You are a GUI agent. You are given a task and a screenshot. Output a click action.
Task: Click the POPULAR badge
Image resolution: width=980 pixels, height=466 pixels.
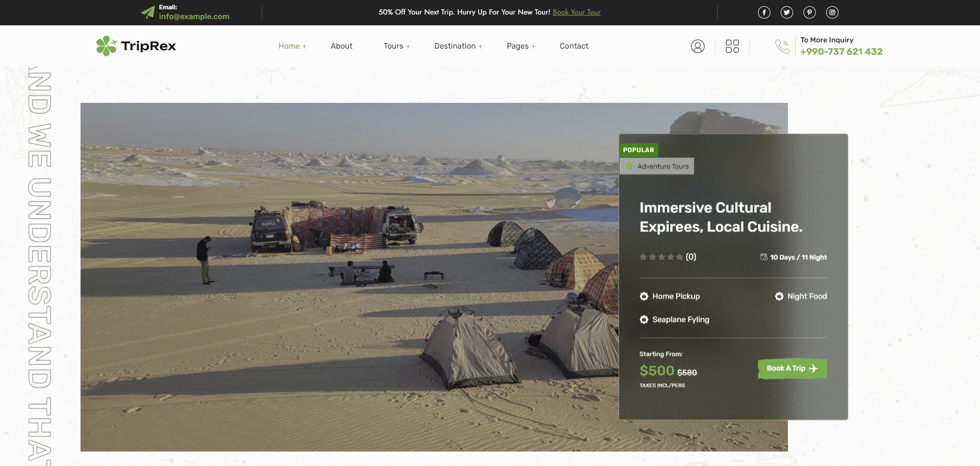(639, 150)
